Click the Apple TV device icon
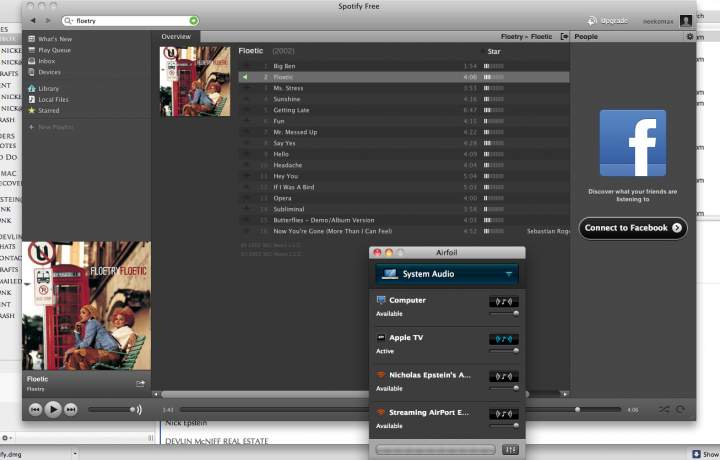This screenshot has height=460, width=720. [381, 337]
